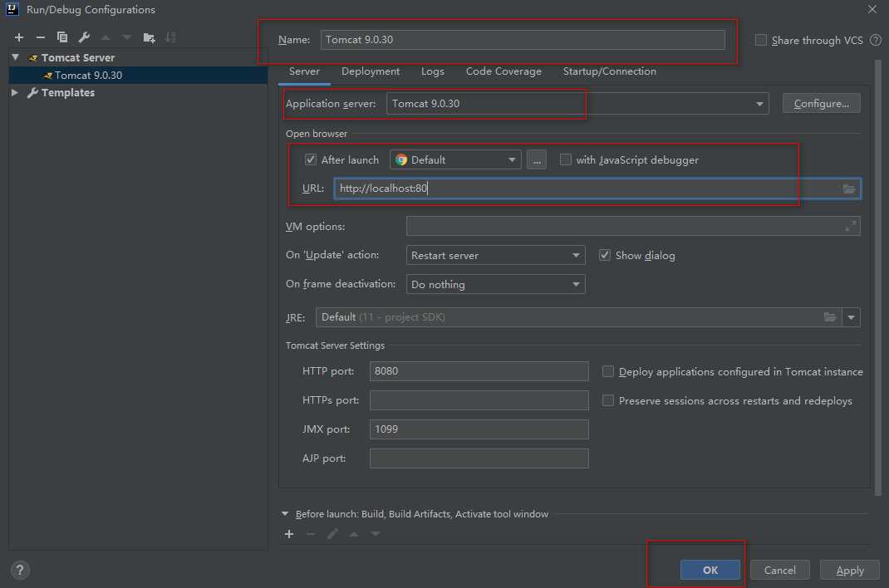Switch to the Startup/Connection tab
889x588 pixels.
click(610, 71)
